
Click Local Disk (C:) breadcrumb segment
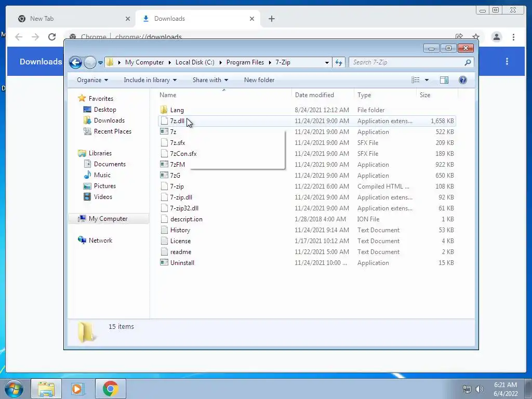195,62
